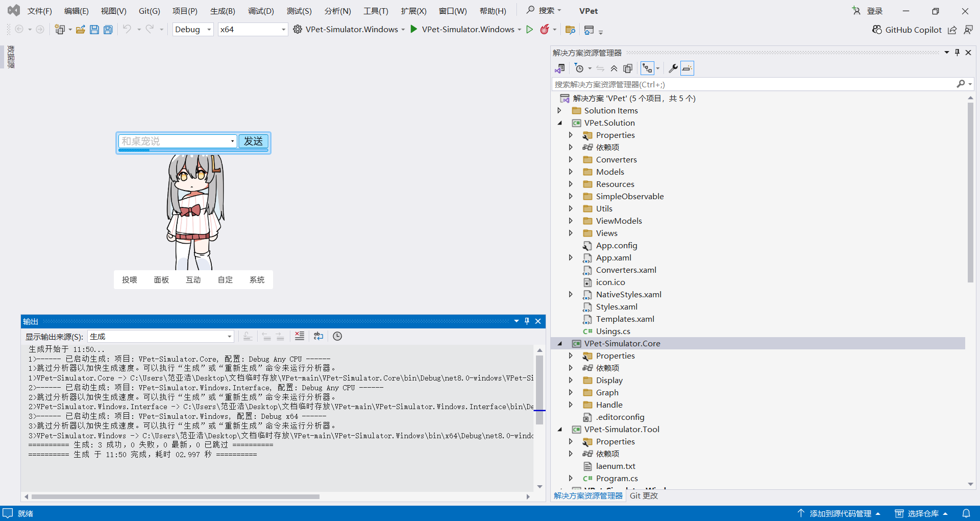Image resolution: width=980 pixels, height=521 pixels.
Task: Open file using the folder icon in toolbar
Action: click(80, 30)
